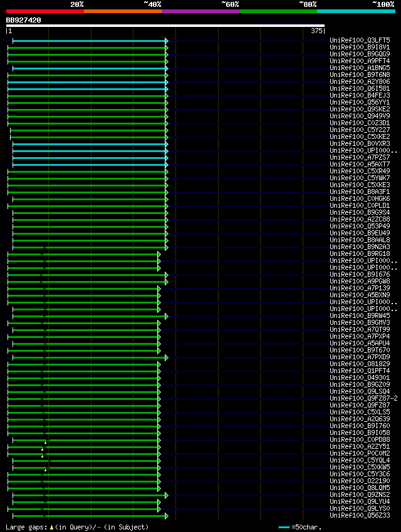Select the UniRef100_C5XR49 entry
This screenshot has height=532, width=401.
[360, 171]
